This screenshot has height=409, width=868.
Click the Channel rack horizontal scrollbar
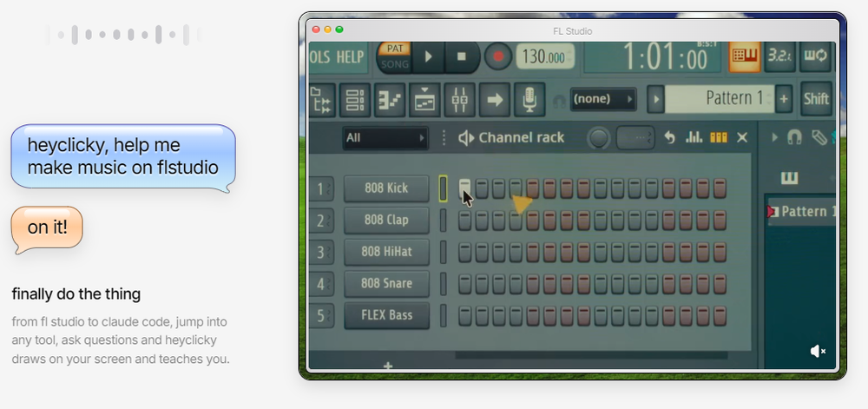pos(590,356)
